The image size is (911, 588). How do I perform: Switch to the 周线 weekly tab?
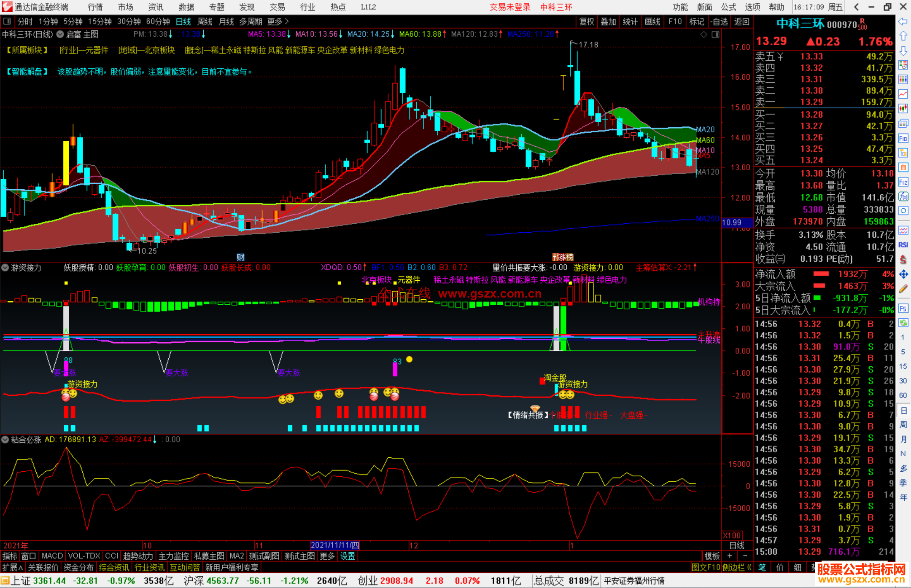coord(205,21)
